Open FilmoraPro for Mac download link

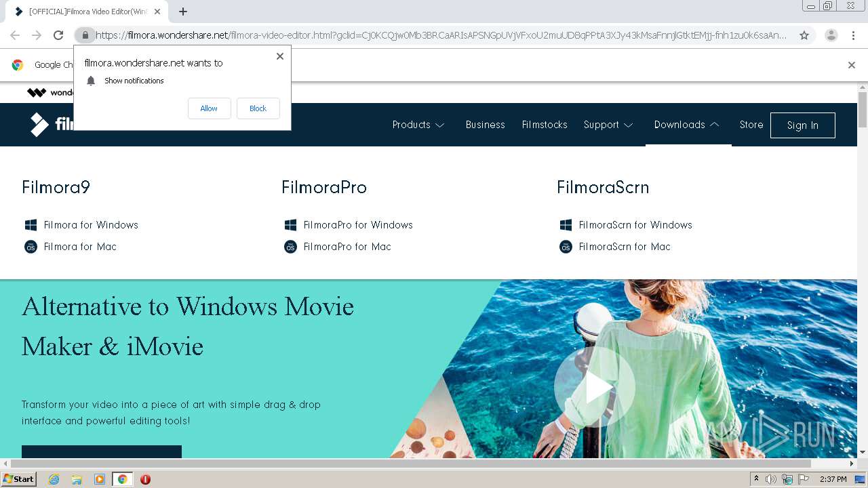pyautogui.click(x=347, y=247)
